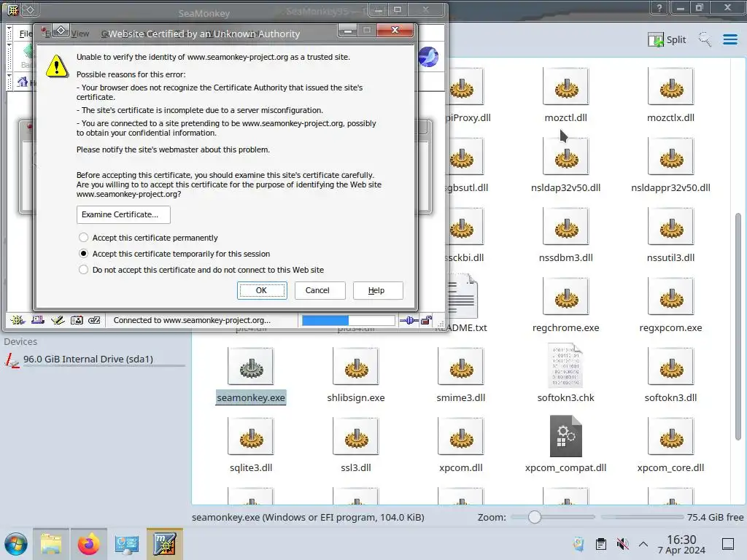This screenshot has height=560, width=747.
Task: Select the xpcom_compat.dll file icon
Action: (565, 436)
